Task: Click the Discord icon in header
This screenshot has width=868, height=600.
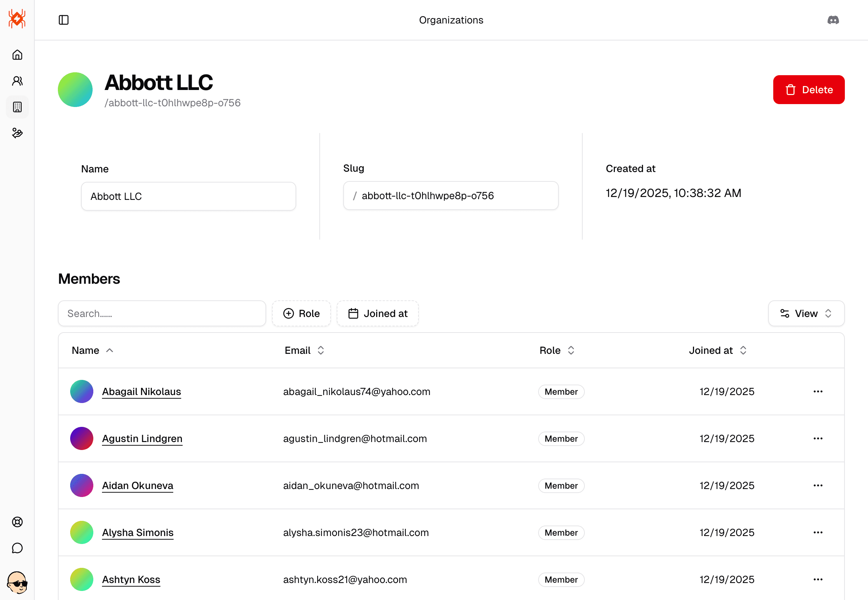Action: pos(833,20)
